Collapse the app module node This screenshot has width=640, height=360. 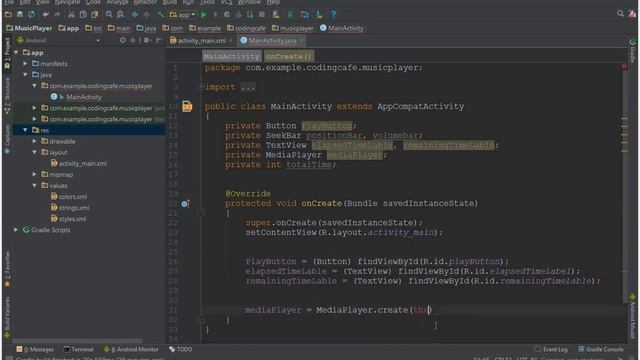pyautogui.click(x=16, y=53)
